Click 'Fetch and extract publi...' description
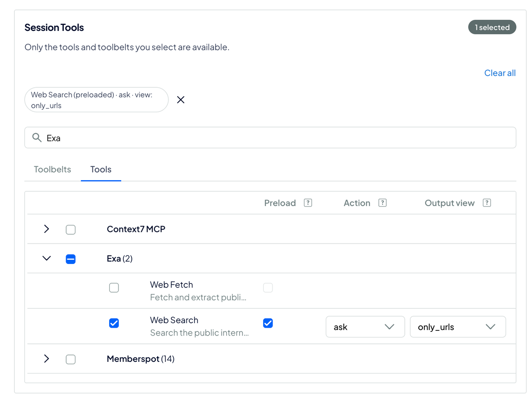This screenshot has width=532, height=403. 198,297
